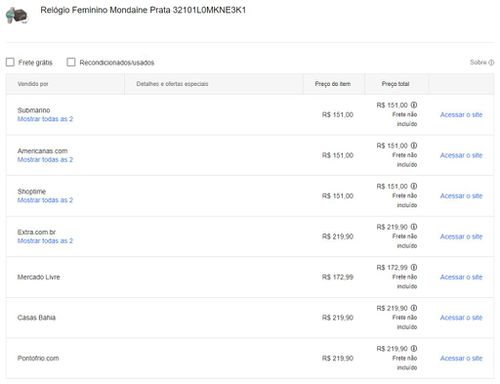500x384 pixels.
Task: Click Americanas.com item price R$ 151,00
Action: pyautogui.click(x=337, y=155)
